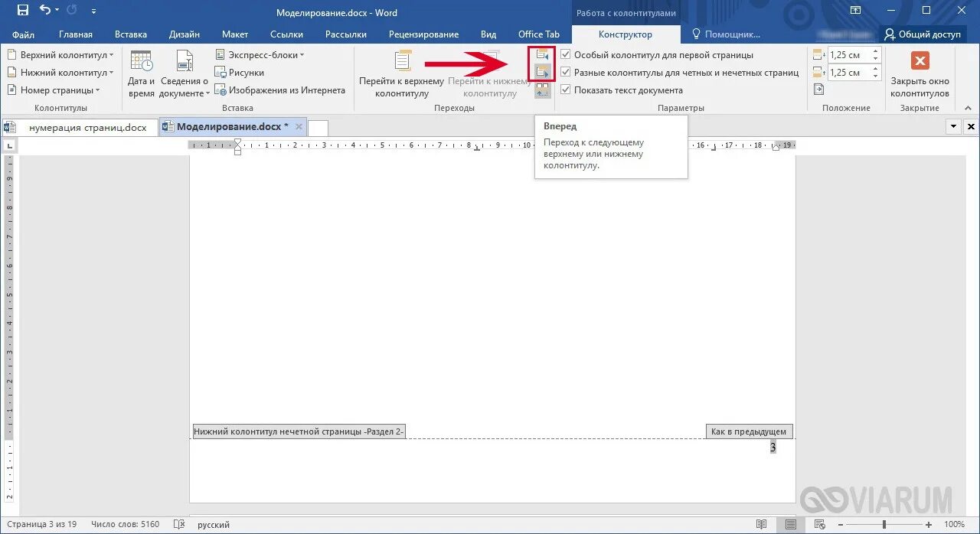Select the Конструктор tab
The image size is (980, 534).
[x=626, y=34]
